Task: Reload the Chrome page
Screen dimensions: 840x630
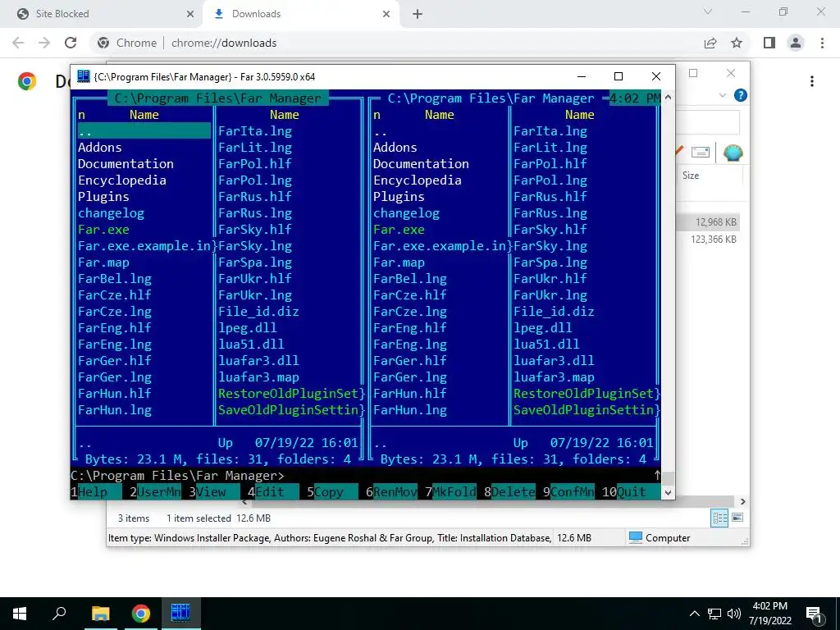Action: tap(71, 43)
